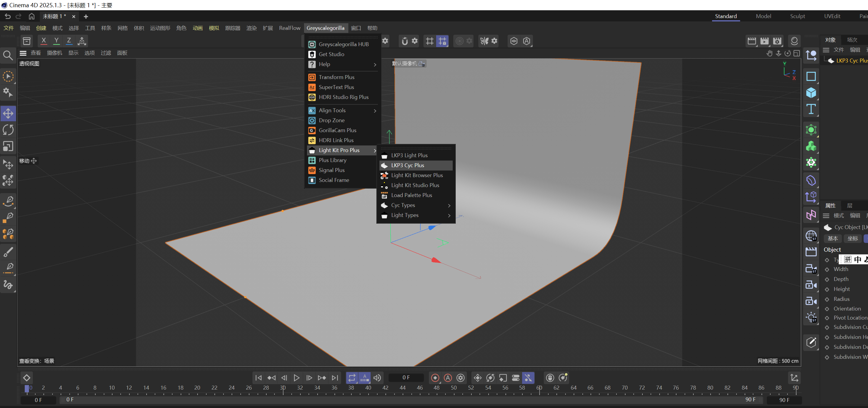Select LKP3 Cyc Plus menu entry

point(416,166)
